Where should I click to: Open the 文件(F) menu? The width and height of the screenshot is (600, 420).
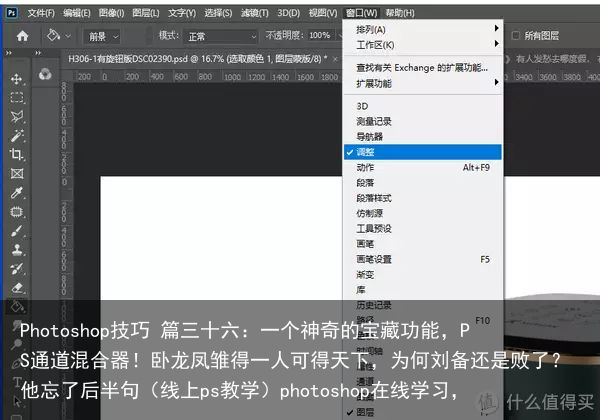[x=41, y=13]
